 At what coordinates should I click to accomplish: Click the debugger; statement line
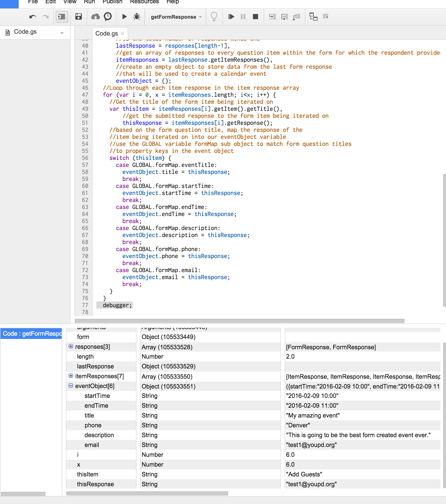point(117,305)
